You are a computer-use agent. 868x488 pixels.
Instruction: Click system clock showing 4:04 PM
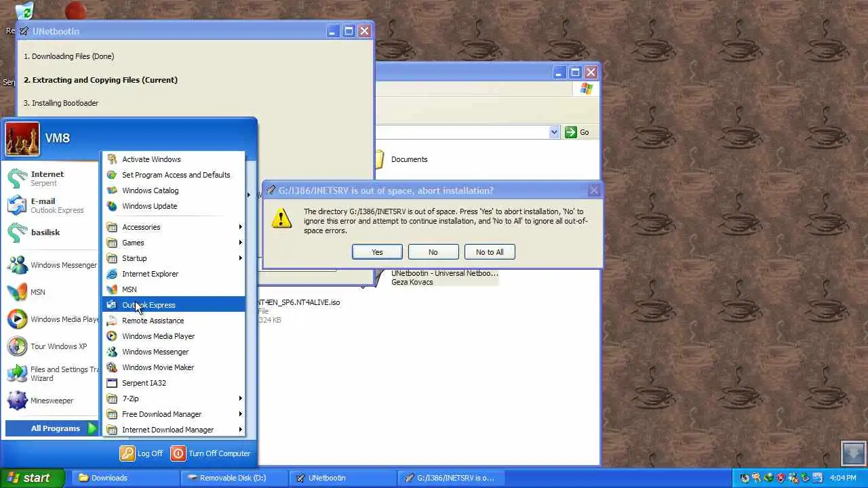click(x=843, y=478)
